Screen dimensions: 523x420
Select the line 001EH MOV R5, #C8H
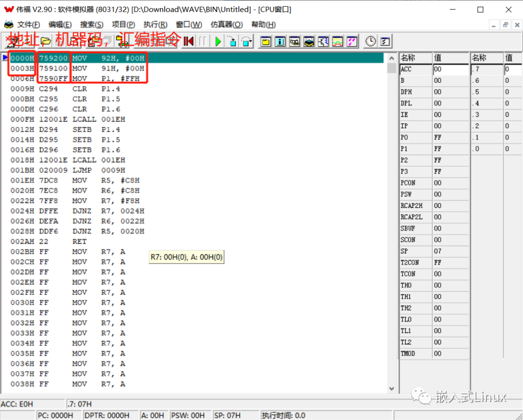tap(197, 181)
